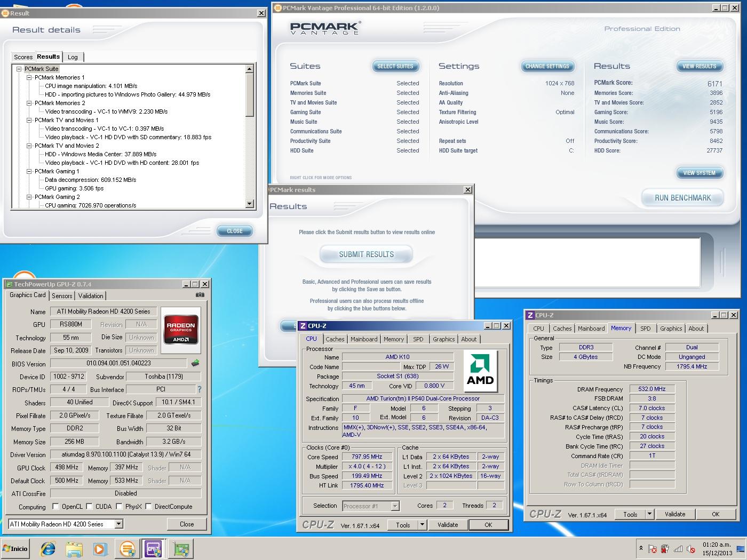Image resolution: width=747 pixels, height=560 pixels.
Task: Click the Close button in GPU-Z
Action: [187, 524]
